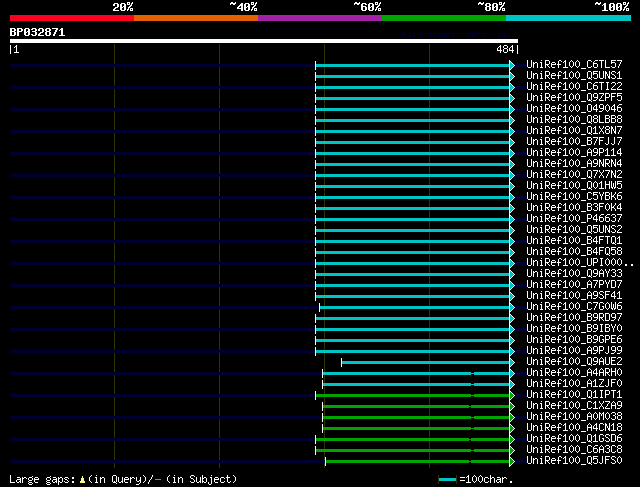The width and height of the screenshot is (640, 487).
Task: Click the Large gaps legend text
Action: 123,479
